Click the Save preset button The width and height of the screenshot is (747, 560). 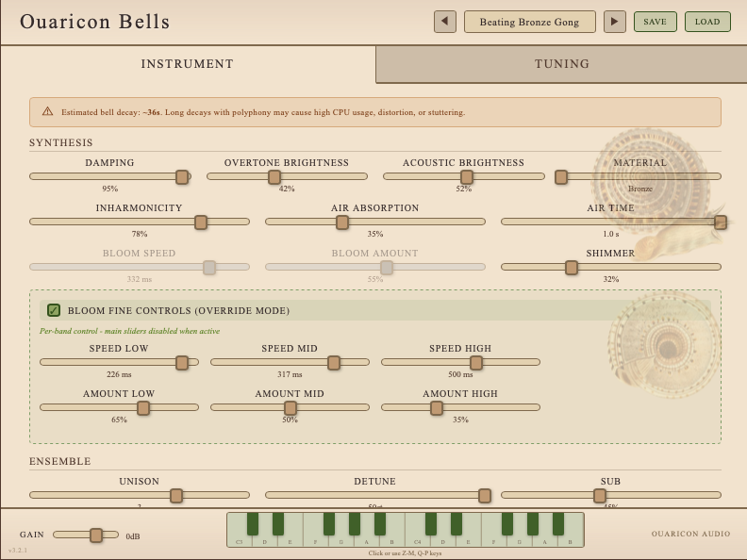click(x=655, y=22)
